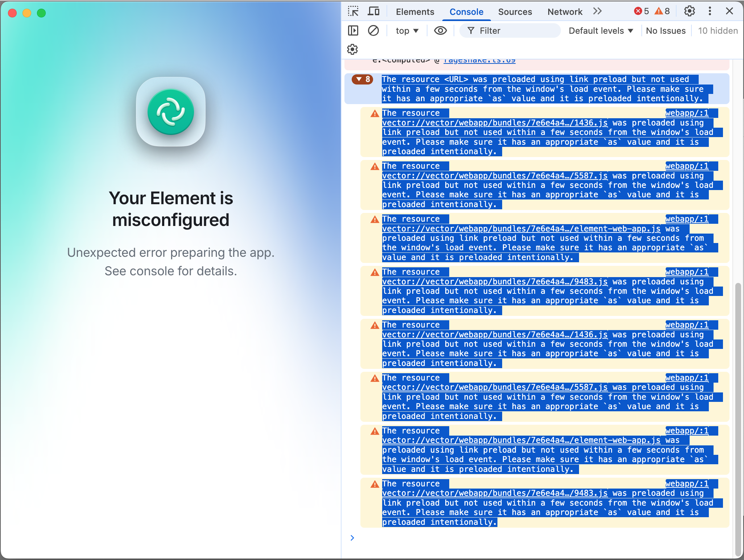Select the inspect element picker icon

353,12
